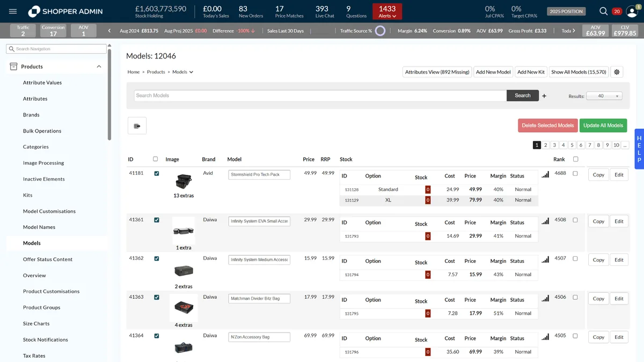Image resolution: width=644 pixels, height=362 pixels.
Task: Click rank bars icon for model 41364
Action: point(546,336)
